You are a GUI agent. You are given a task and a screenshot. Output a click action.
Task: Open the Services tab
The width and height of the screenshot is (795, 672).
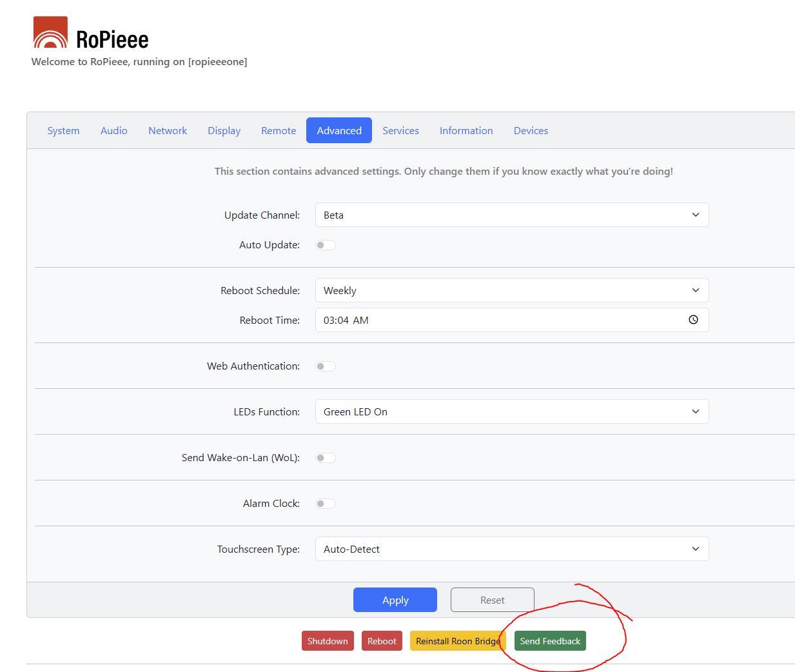pos(400,130)
